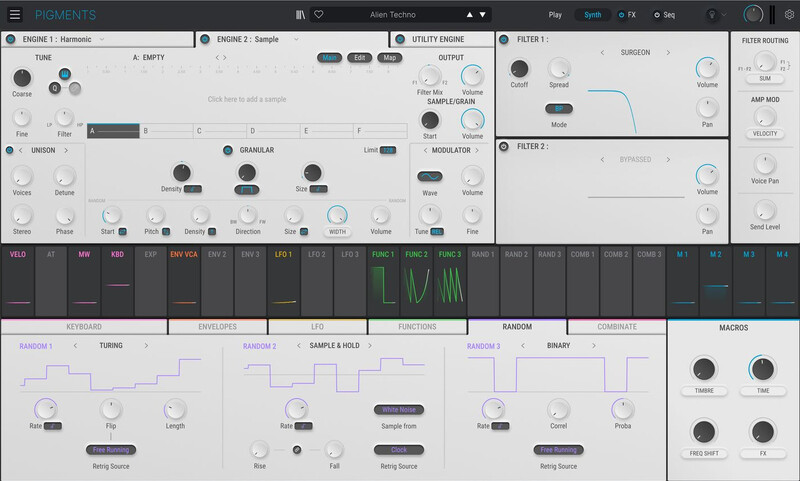Toggle the Granular section power button

pyautogui.click(x=228, y=150)
